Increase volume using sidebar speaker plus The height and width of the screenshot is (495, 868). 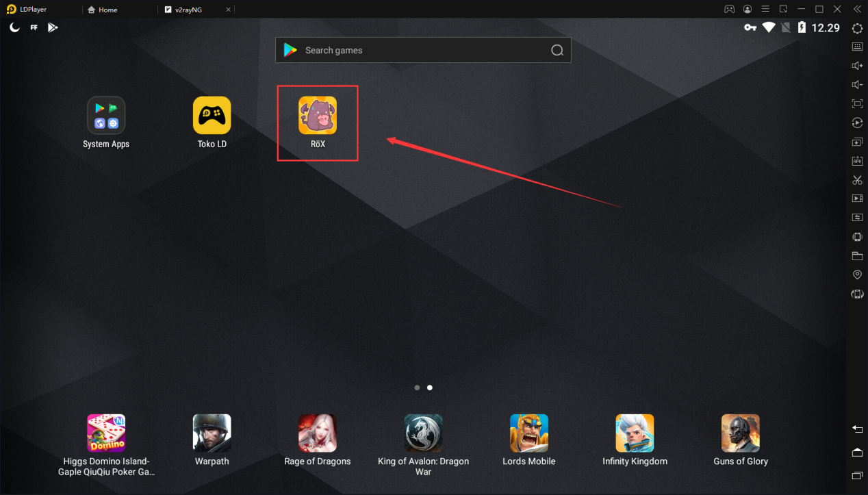click(x=857, y=66)
